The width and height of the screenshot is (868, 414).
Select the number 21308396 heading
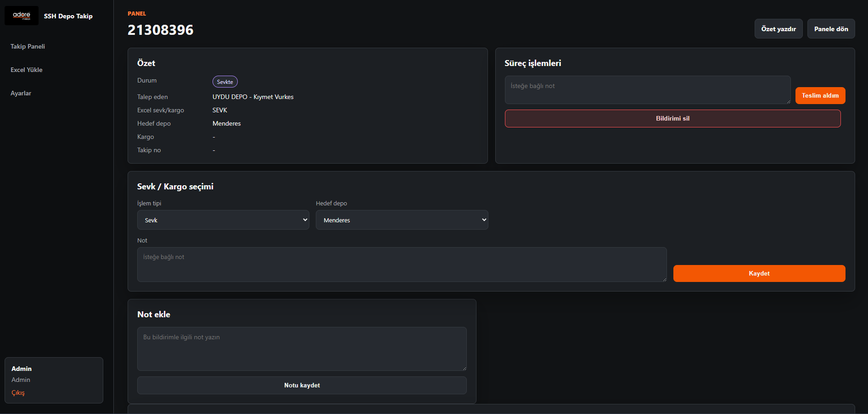coord(161,30)
